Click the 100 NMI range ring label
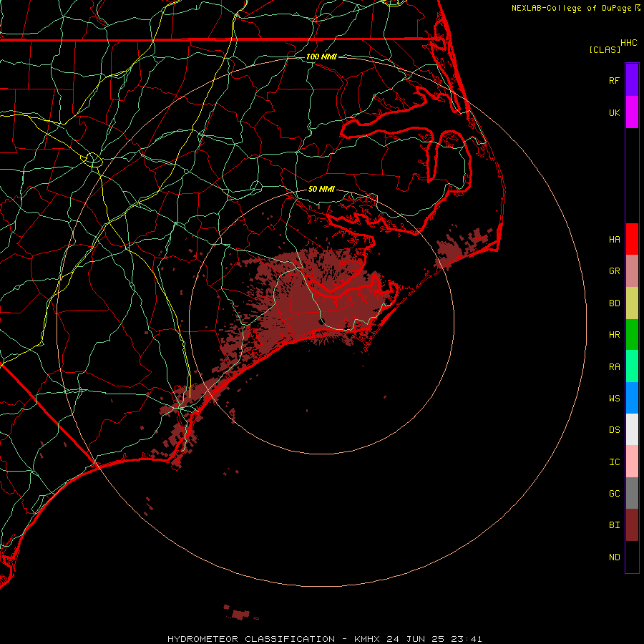644x644 pixels. 321,57
